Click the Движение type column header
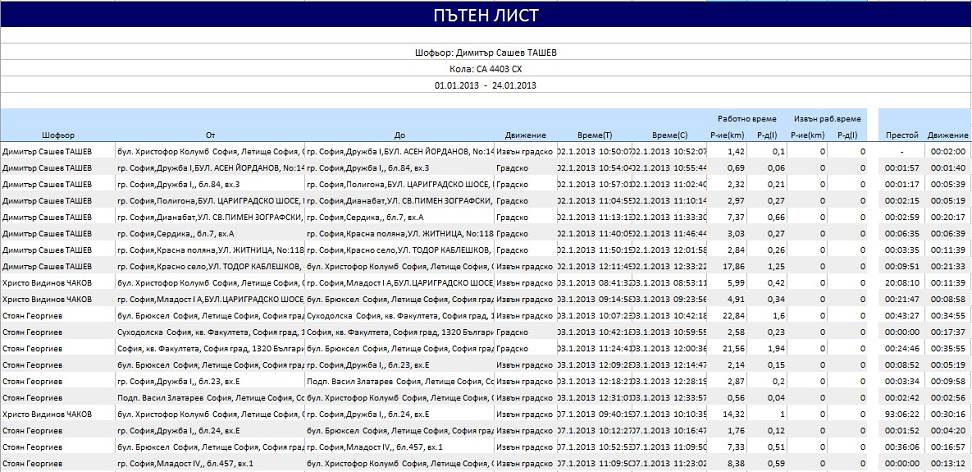 525,135
